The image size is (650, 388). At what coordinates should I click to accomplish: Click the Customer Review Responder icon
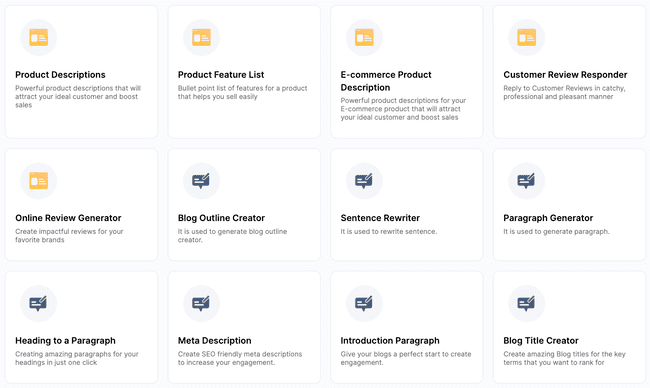527,38
